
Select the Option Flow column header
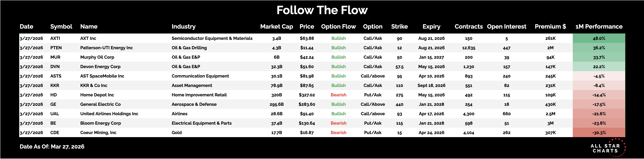tap(338, 27)
